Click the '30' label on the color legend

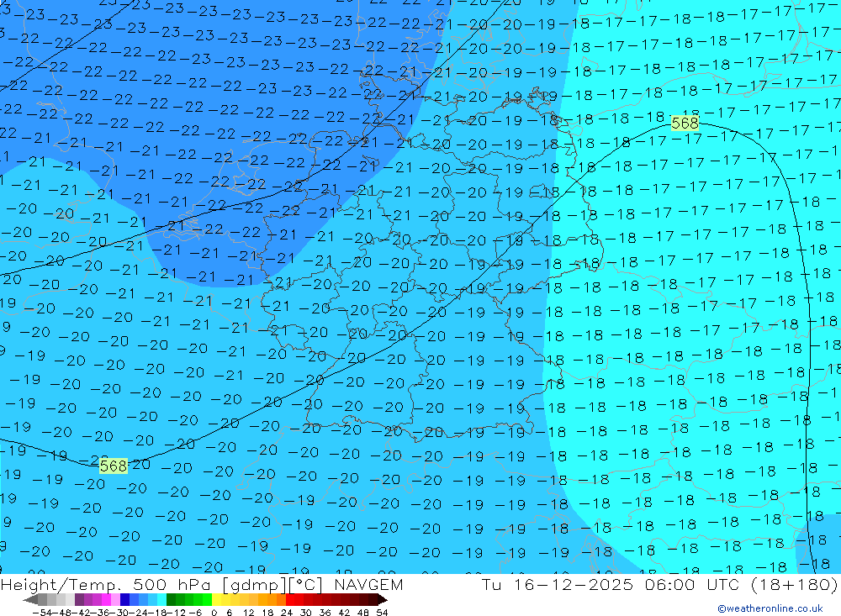pyautogui.click(x=306, y=613)
